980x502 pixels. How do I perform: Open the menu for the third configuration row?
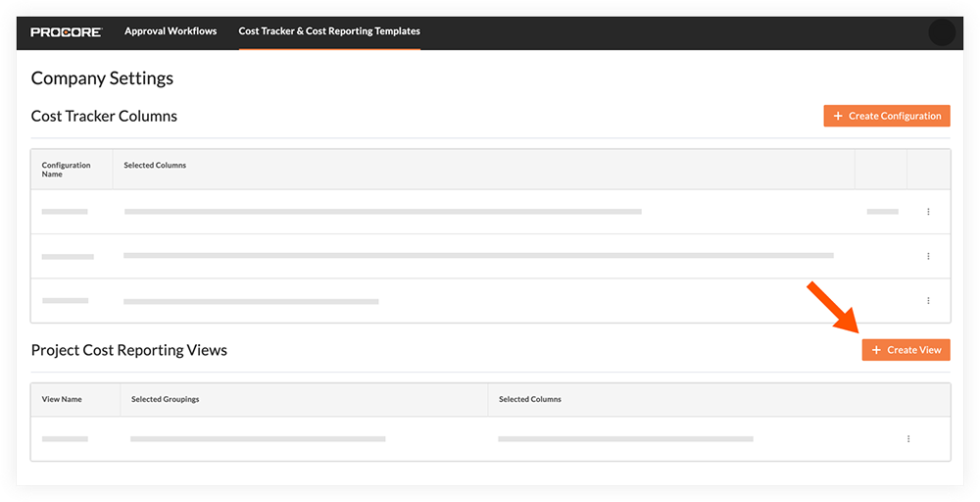click(x=928, y=301)
